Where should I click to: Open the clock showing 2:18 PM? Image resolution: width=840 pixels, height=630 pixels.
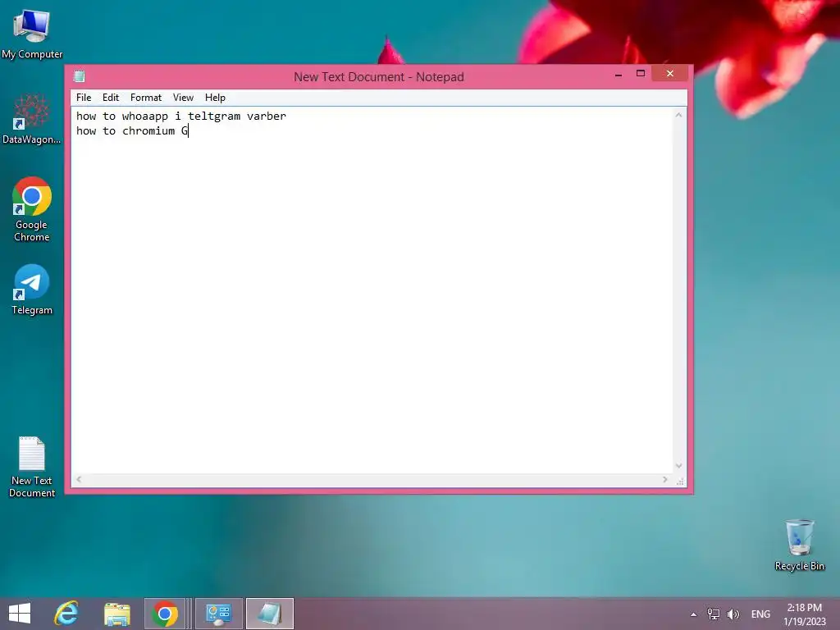pos(805,614)
